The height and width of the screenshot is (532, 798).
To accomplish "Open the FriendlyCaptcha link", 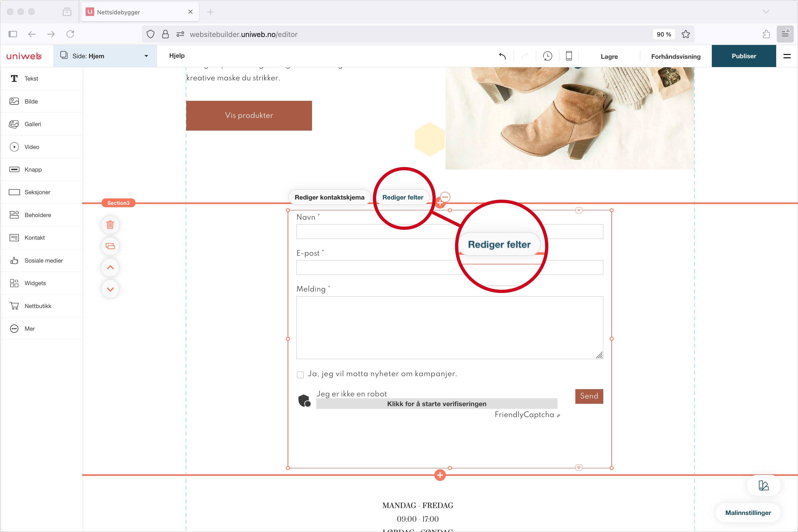I will click(527, 415).
